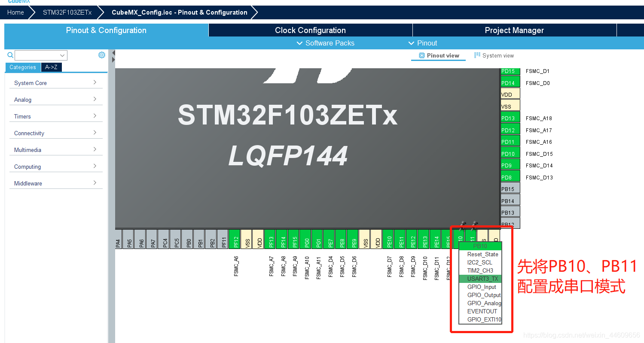Switch to the A->Z tab

[51, 67]
